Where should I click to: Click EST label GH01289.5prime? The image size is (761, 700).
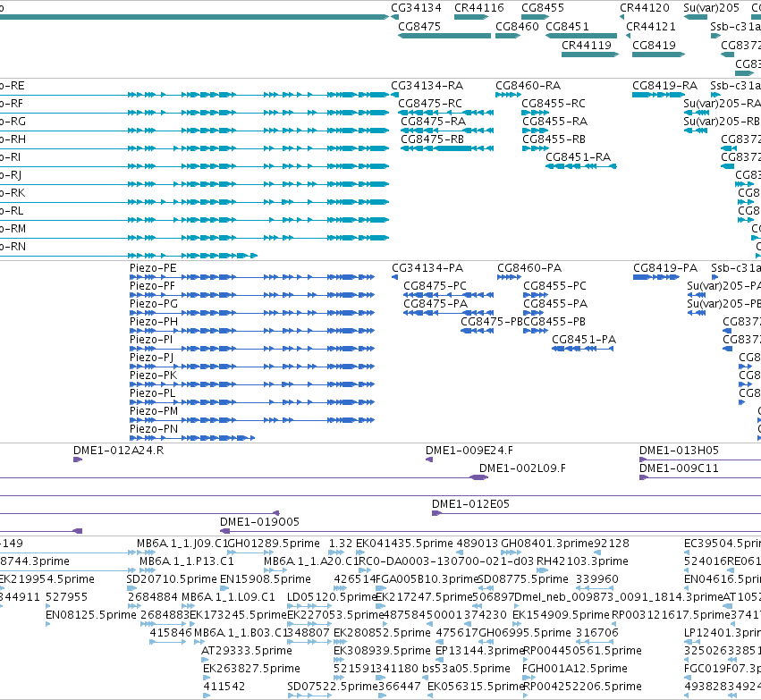[274, 544]
